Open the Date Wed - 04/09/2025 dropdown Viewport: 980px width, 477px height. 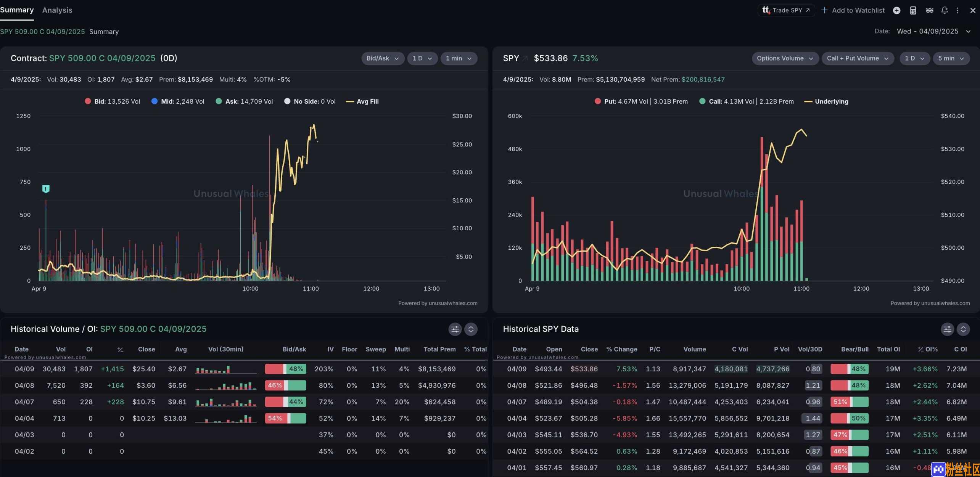point(933,31)
